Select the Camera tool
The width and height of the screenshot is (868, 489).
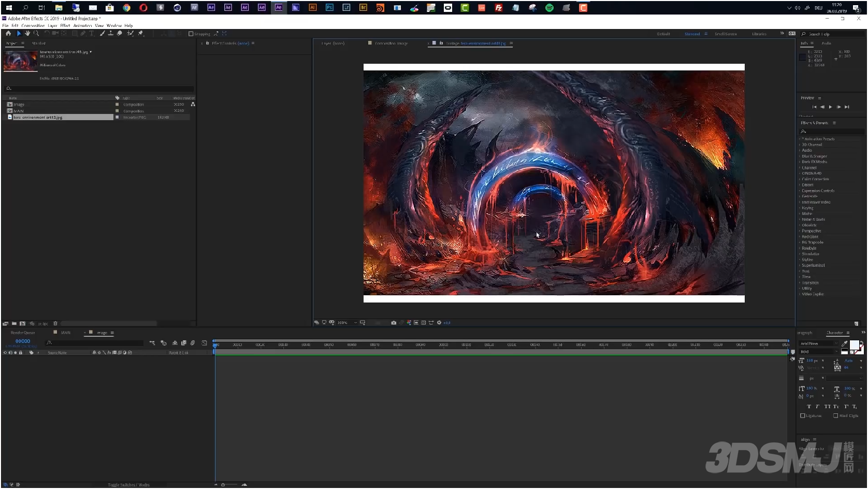click(55, 34)
